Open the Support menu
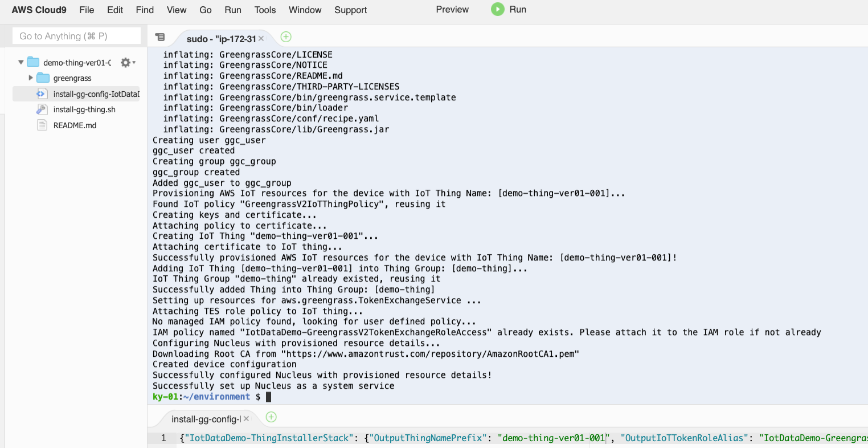The height and width of the screenshot is (448, 868). click(x=351, y=10)
